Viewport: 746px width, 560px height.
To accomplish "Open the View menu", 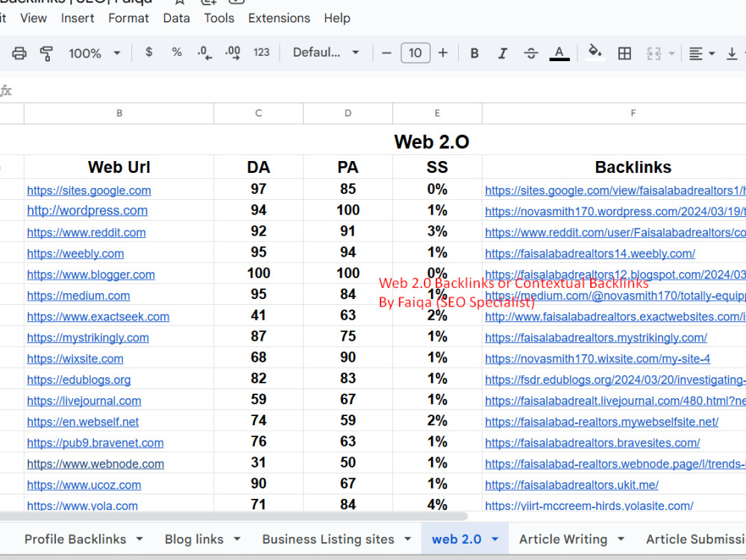I will coord(34,18).
